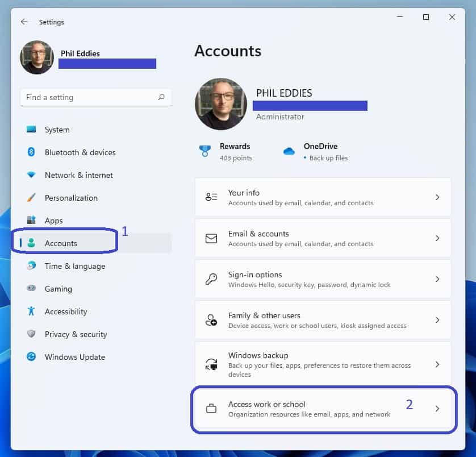Screen dimensions: 476x457
Task: Go to Gaming settings
Action: pyautogui.click(x=96, y=289)
